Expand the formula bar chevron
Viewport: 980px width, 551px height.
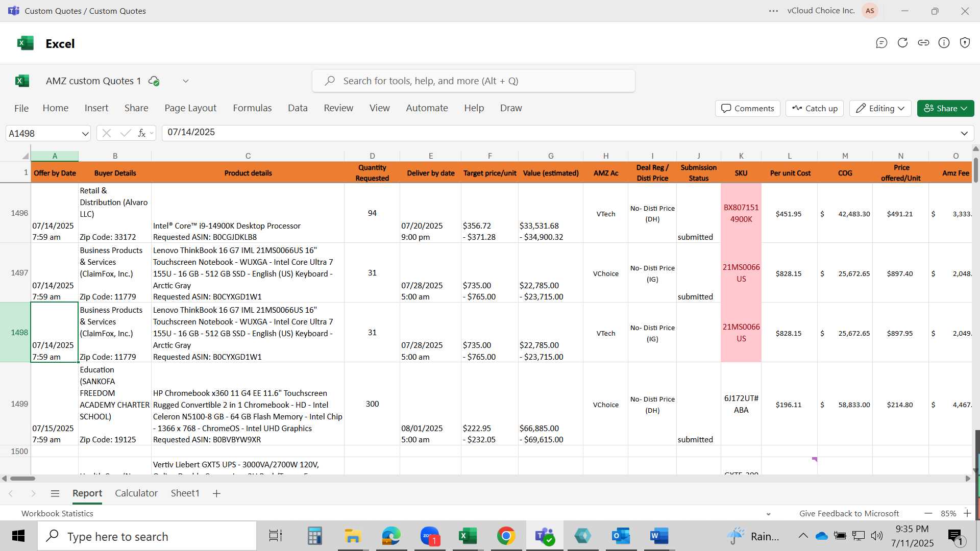point(964,134)
